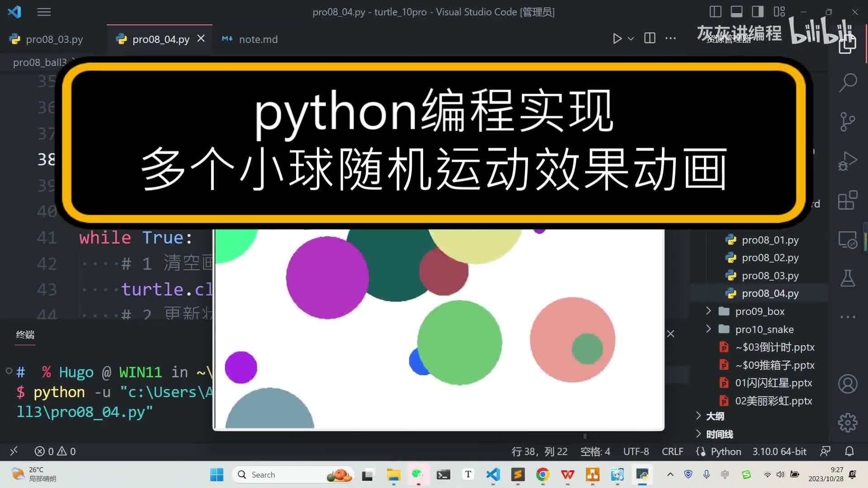Open weather widget showing 26°C

coord(34,474)
